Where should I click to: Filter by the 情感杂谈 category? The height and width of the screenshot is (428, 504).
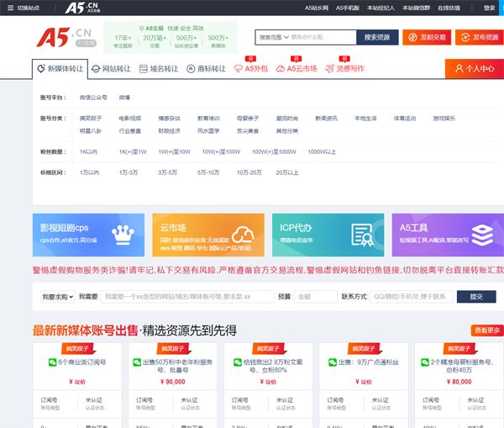coord(170,119)
